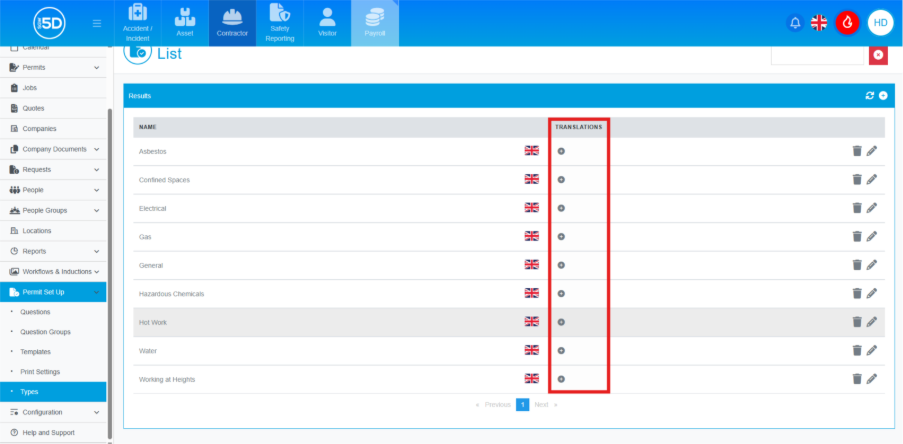903x444 pixels.
Task: Refresh the Results panel
Action: click(870, 95)
